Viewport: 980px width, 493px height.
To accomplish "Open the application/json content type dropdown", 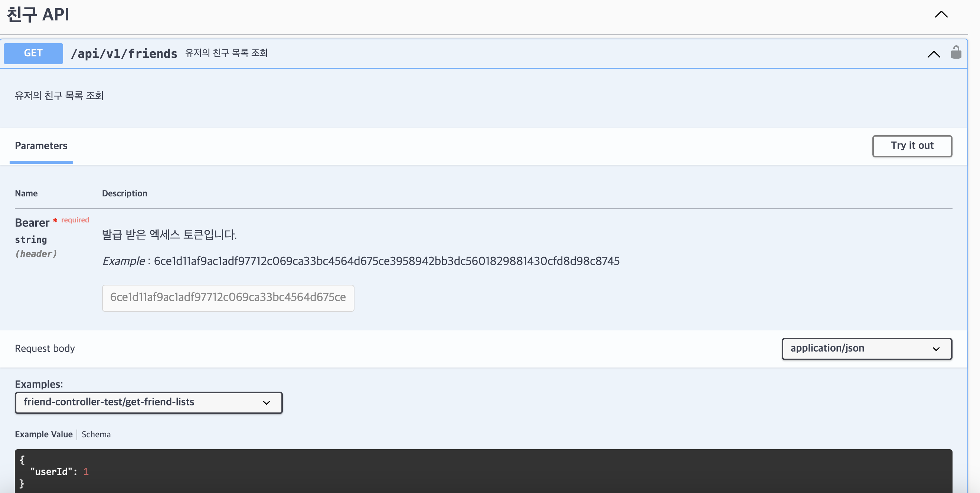I will (867, 349).
